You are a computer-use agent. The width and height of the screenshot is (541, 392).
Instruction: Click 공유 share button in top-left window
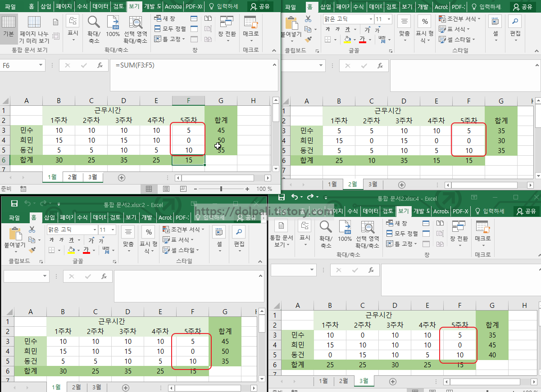260,7
